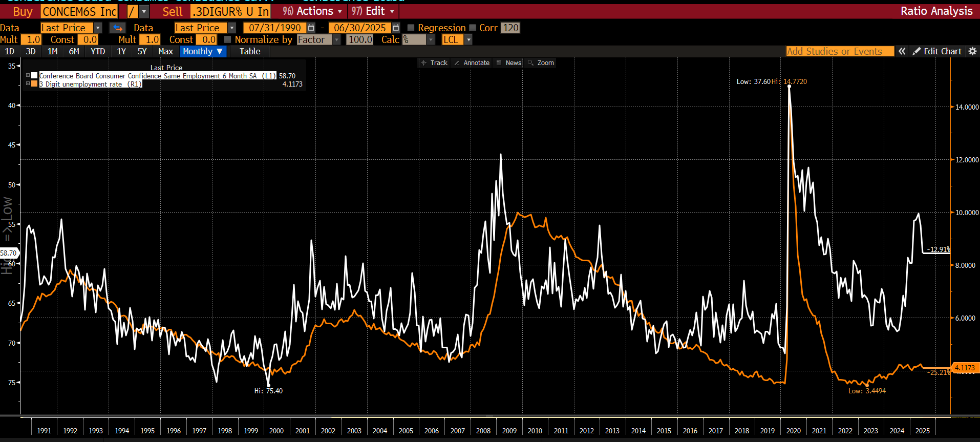Expand the Conference Board legend entry
This screenshot has width=980, height=442.
click(x=28, y=75)
